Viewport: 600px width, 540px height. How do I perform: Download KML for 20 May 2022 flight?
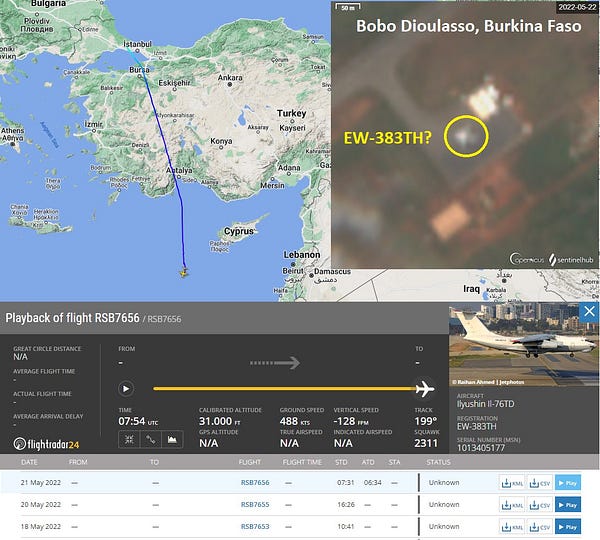pyautogui.click(x=512, y=505)
